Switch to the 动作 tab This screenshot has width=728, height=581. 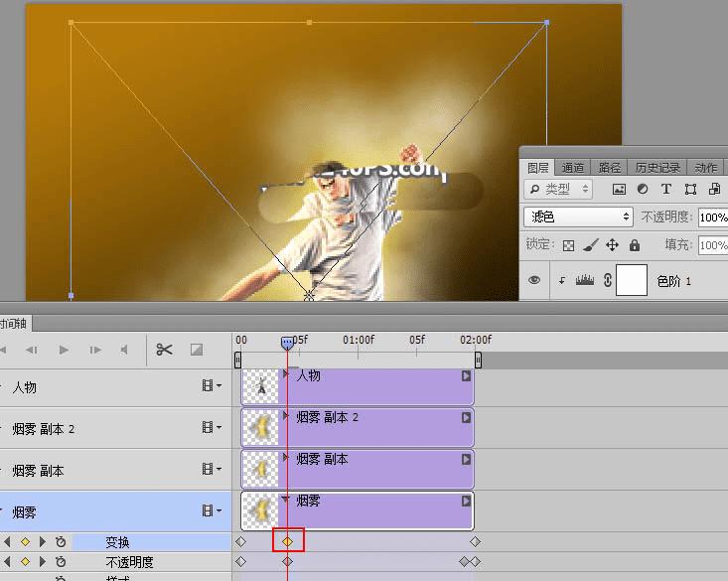[706, 167]
